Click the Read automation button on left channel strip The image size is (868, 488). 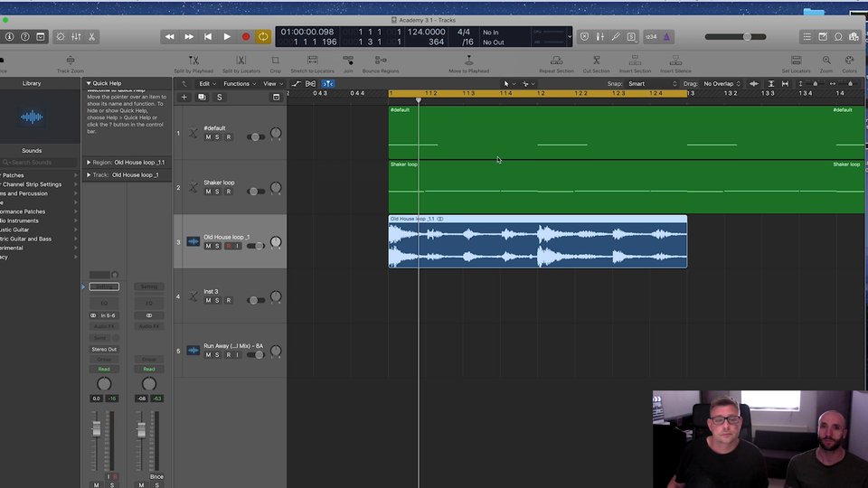pos(104,369)
